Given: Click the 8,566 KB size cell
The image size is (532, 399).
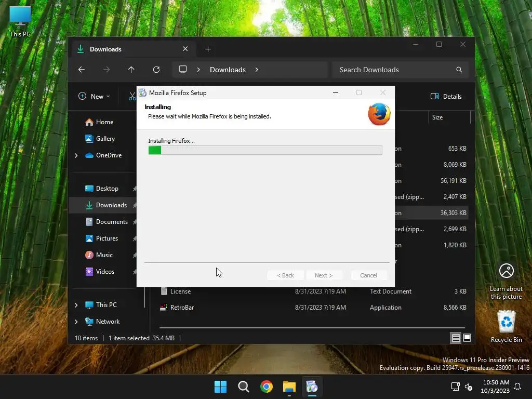Looking at the screenshot, I should [x=455, y=308].
